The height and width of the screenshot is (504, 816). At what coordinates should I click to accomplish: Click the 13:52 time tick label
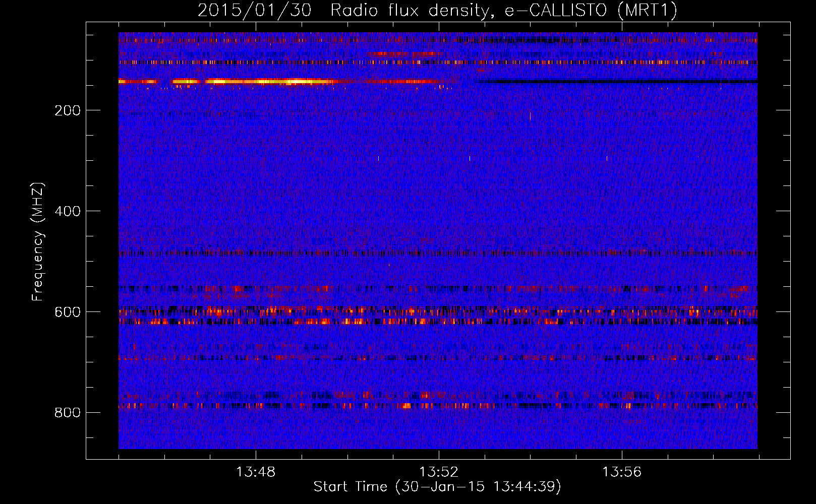coord(439,472)
